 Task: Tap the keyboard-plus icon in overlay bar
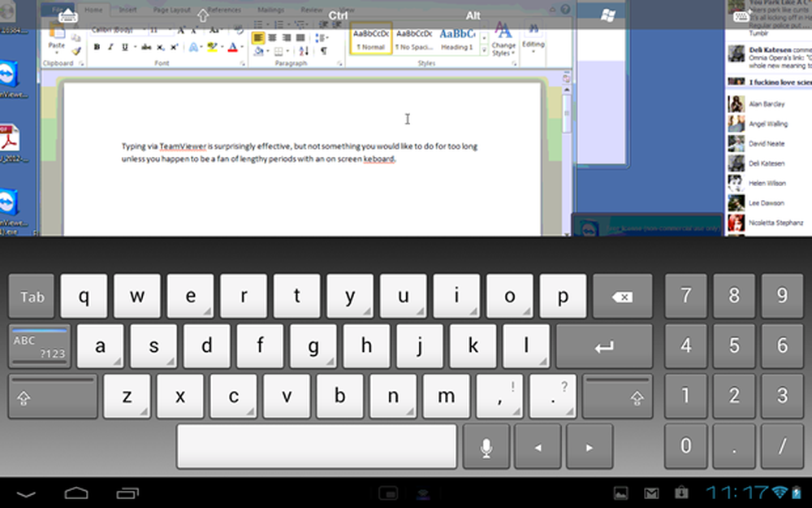(742, 15)
